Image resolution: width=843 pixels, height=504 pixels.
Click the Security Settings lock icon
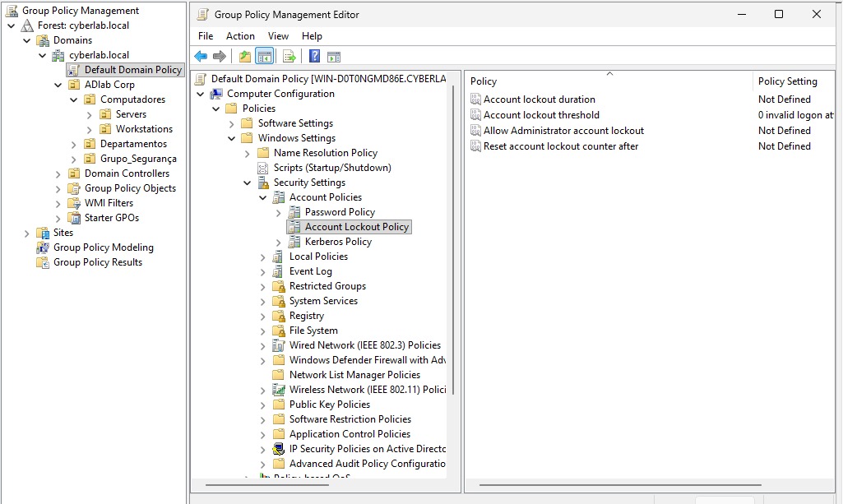click(x=263, y=183)
